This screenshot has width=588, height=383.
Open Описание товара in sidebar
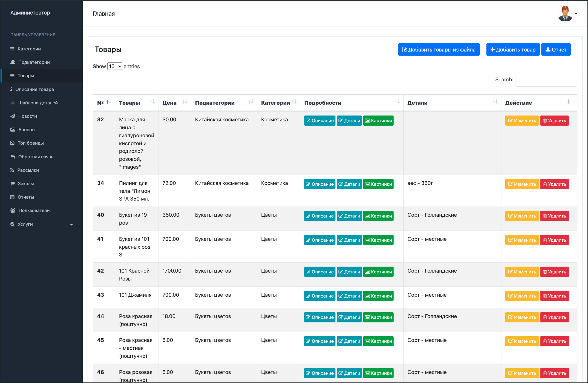coord(42,89)
